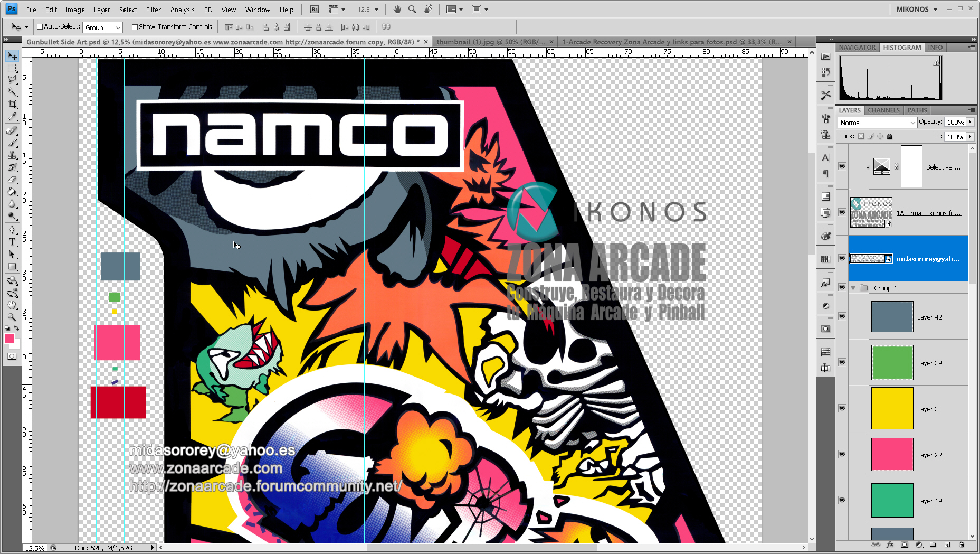Open the Auto-Select Group dropdown
Image resolution: width=980 pixels, height=554 pixels.
click(103, 27)
